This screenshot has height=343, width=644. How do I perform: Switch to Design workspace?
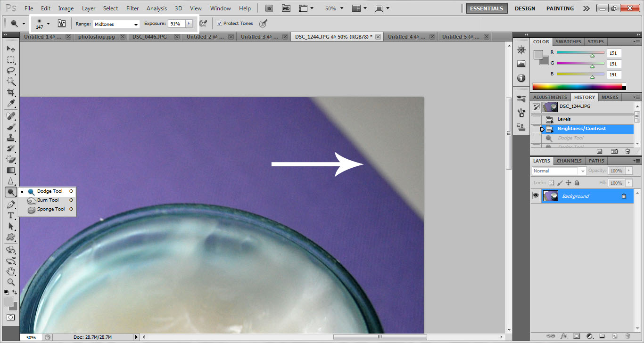(x=525, y=8)
